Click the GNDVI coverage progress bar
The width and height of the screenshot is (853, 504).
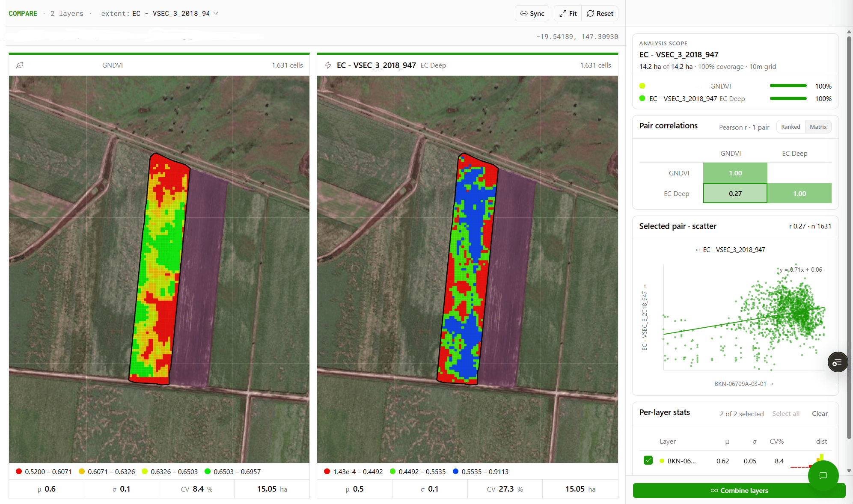[788, 86]
